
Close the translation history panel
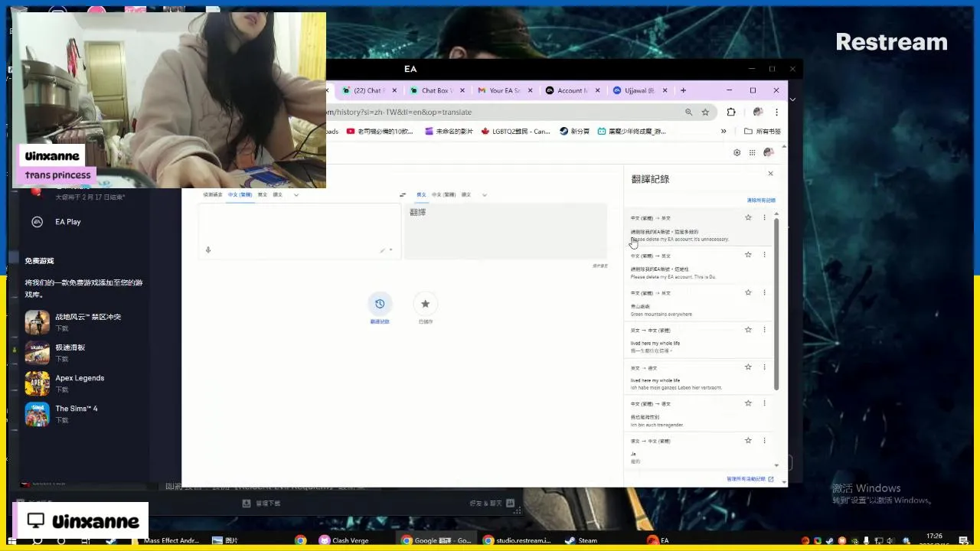[770, 174]
